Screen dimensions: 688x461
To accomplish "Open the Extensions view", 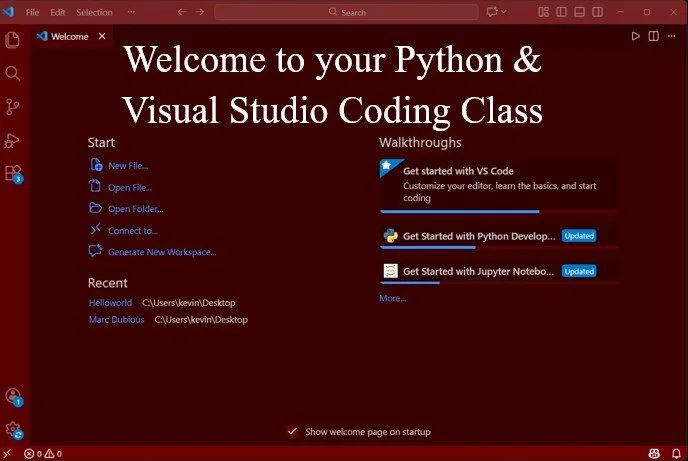I will point(13,174).
